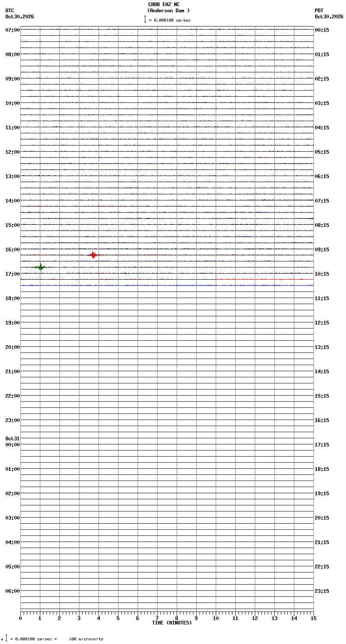Click the 14:00 UTC row label
Viewport: 346px width, 644px height.
[x=13, y=201]
